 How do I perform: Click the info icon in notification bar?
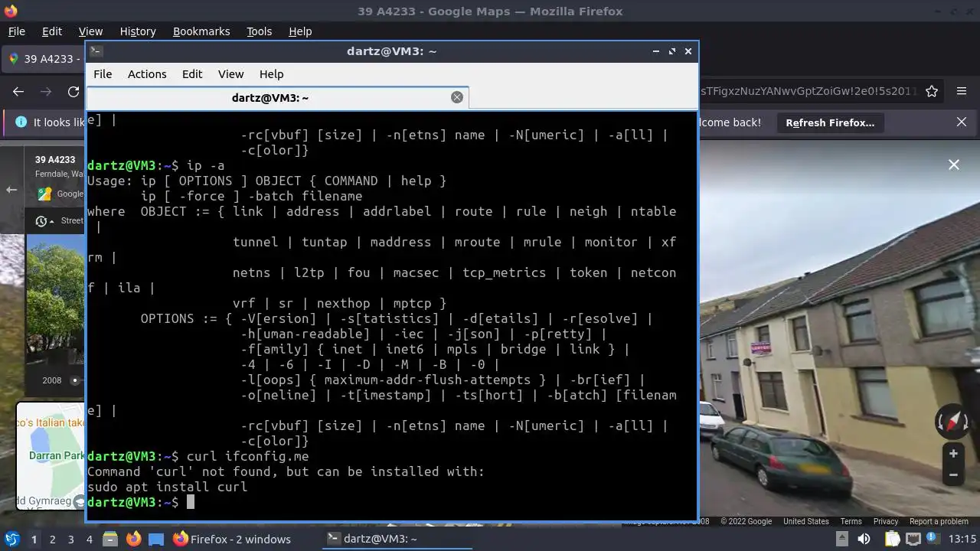coord(20,122)
